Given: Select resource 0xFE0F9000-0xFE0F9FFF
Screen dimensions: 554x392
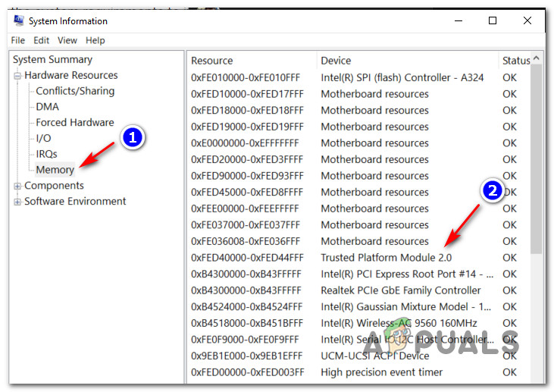Looking at the screenshot, I should (x=245, y=340).
